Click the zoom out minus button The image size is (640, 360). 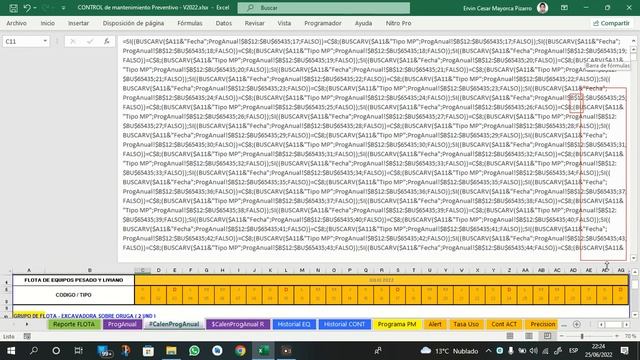tap(562, 336)
